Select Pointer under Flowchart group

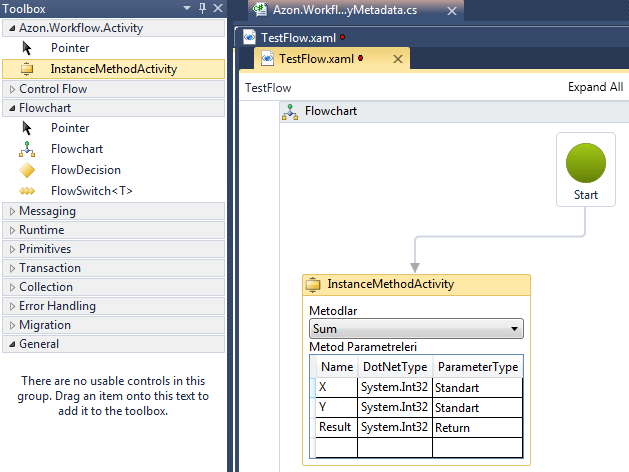[x=69, y=128]
